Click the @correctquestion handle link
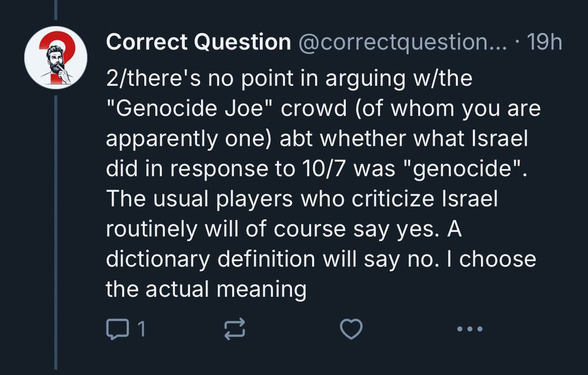This screenshot has width=588, height=375. (x=403, y=41)
